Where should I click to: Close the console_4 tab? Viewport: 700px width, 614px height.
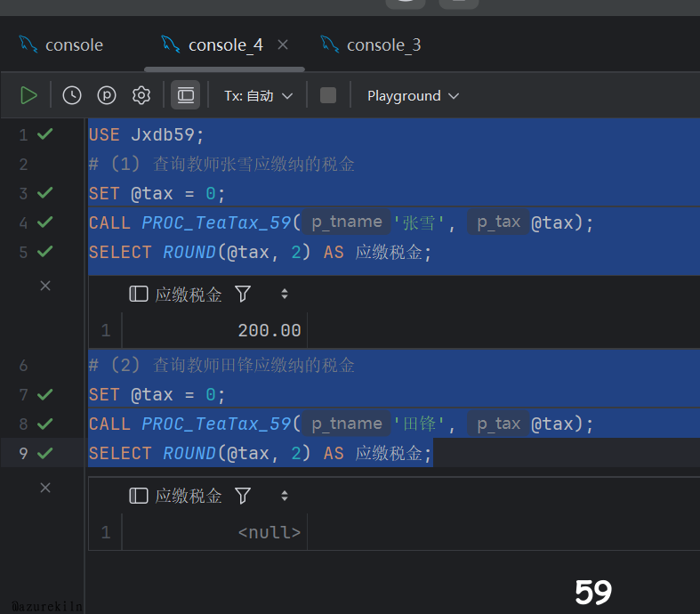[x=283, y=44]
